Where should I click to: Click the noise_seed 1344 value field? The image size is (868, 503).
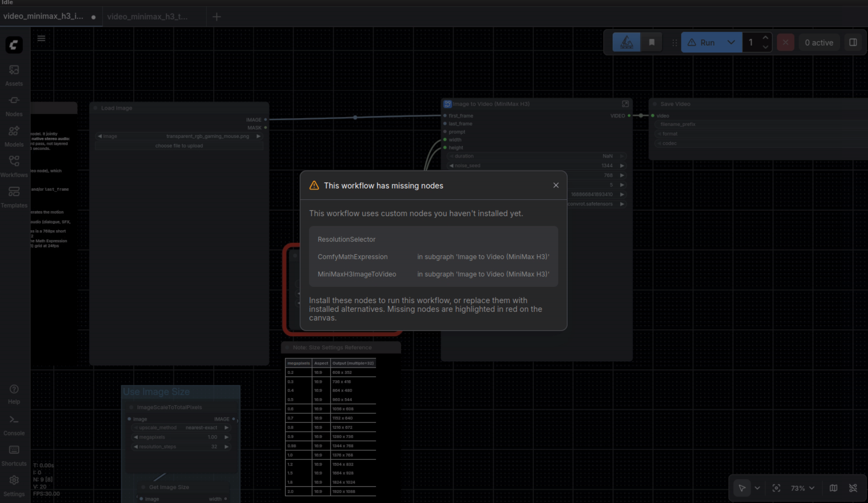tap(536, 166)
